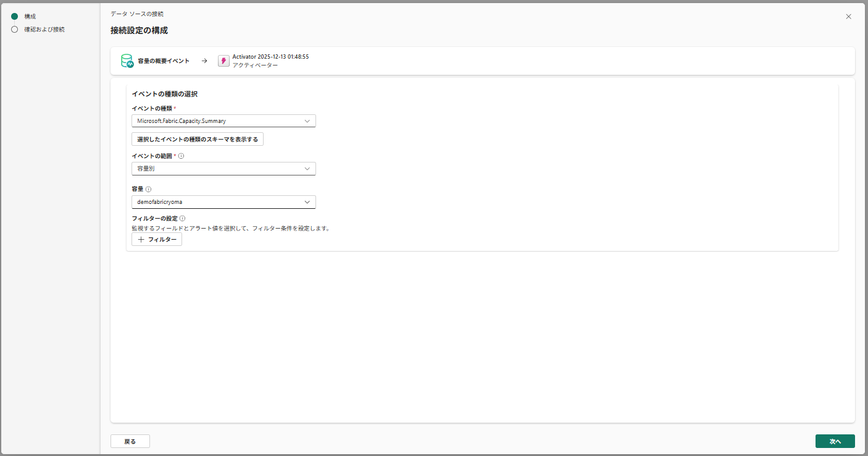Image resolution: width=868 pixels, height=456 pixels.
Task: Click the 戻る back button
Action: click(x=130, y=441)
